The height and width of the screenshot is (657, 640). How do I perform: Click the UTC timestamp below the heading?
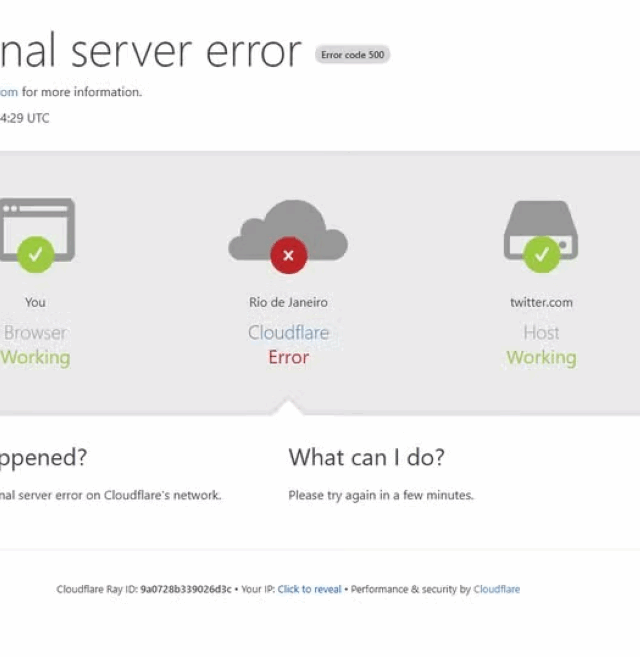pyautogui.click(x=24, y=118)
